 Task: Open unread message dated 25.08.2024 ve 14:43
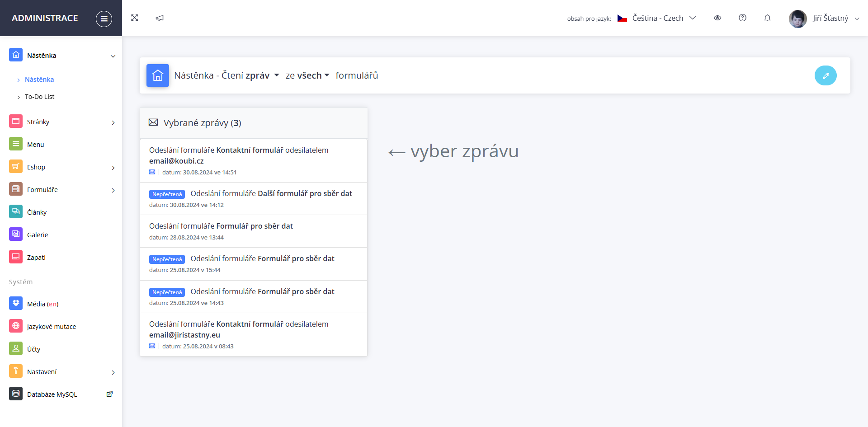click(254, 297)
